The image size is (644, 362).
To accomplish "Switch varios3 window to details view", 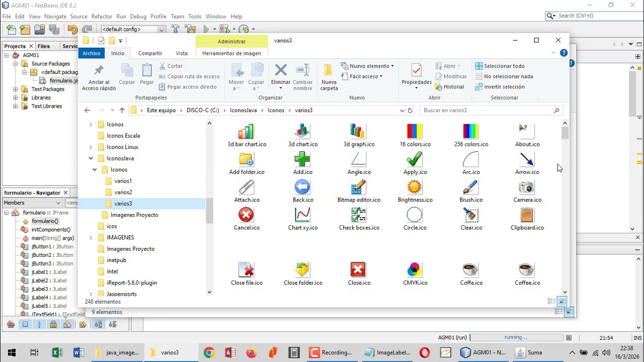I will pyautogui.click(x=552, y=301).
